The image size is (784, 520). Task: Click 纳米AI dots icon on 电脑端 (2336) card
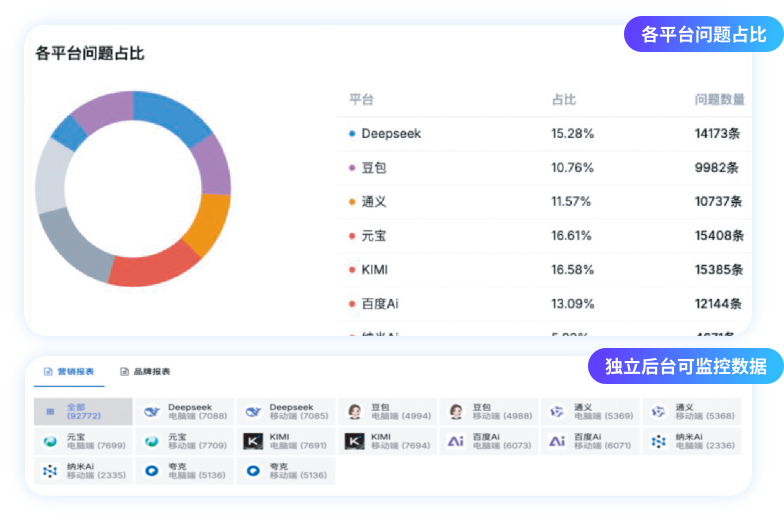tap(658, 441)
